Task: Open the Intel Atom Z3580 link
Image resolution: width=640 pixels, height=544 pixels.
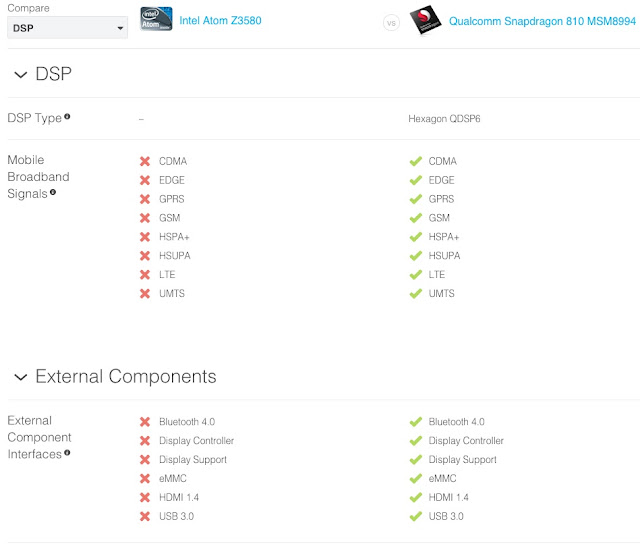Action: 220,20
